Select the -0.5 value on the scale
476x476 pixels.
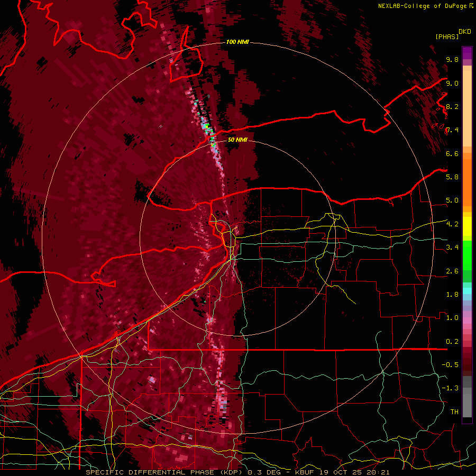(x=450, y=365)
